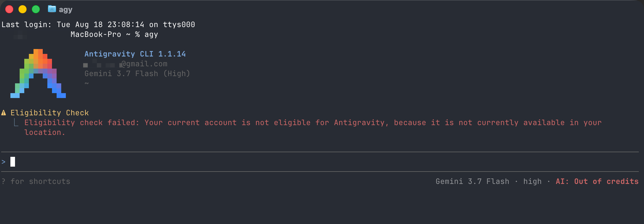This screenshot has height=224, width=644.
Task: Click the red close window button
Action: [x=9, y=9]
